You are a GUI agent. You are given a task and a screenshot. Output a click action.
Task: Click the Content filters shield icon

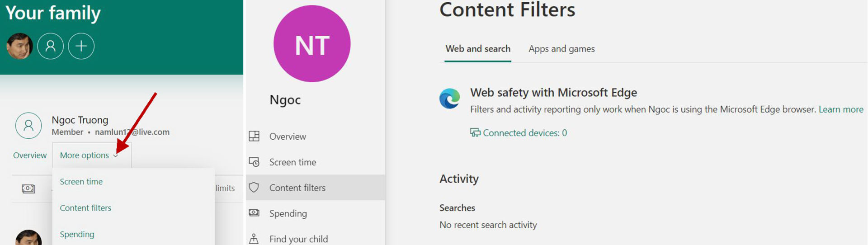(255, 188)
